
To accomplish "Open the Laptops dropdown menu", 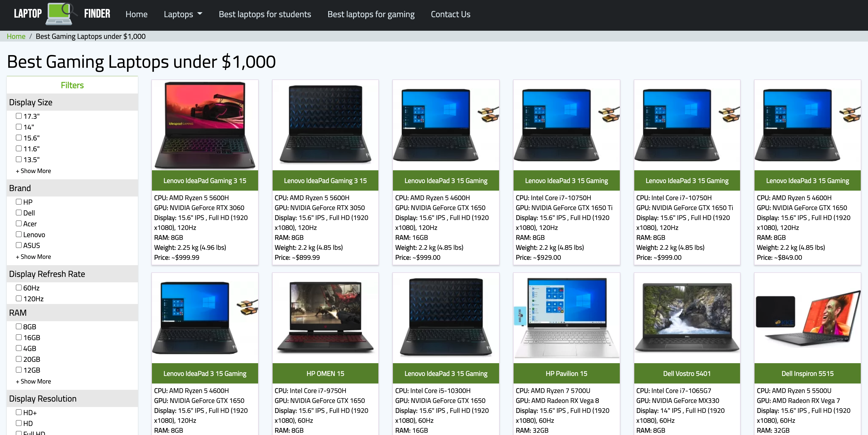I will point(183,14).
